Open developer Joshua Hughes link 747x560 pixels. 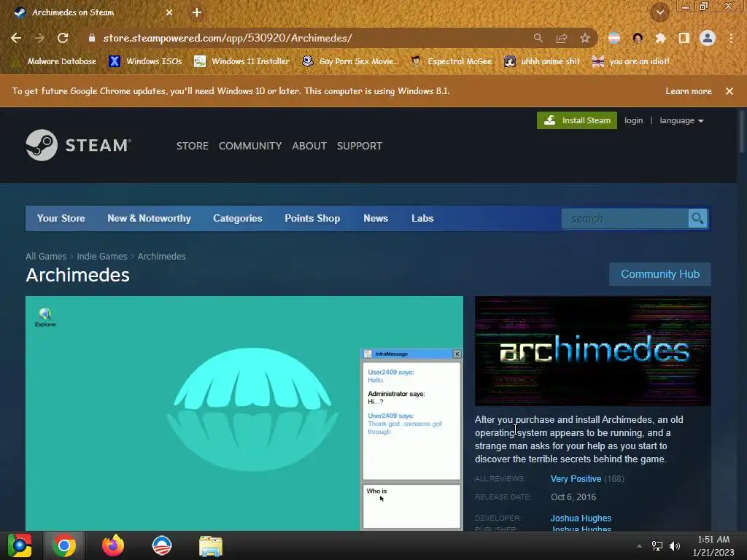pos(581,518)
